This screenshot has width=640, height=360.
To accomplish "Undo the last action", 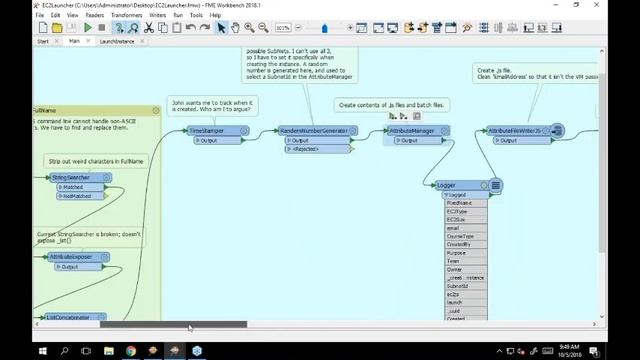I will click(x=191, y=28).
